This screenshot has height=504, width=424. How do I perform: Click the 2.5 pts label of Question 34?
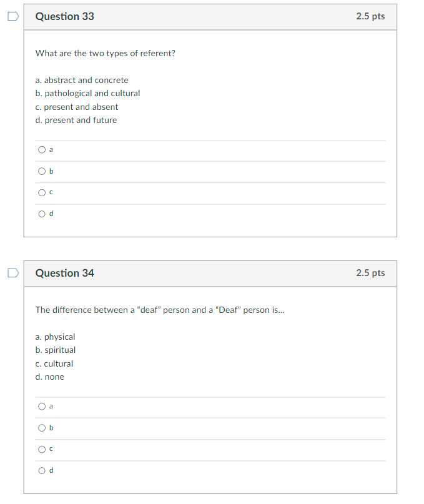[370, 274]
